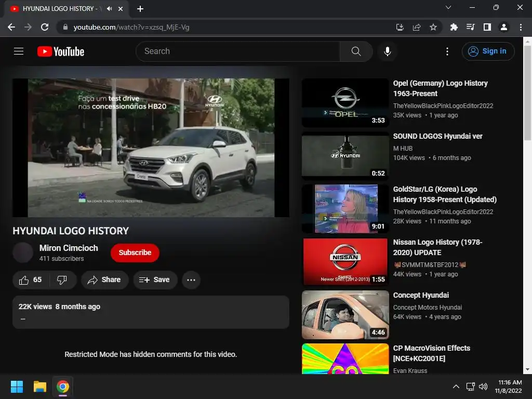
Task: Open more actions ellipsis below video
Action: pyautogui.click(x=191, y=280)
